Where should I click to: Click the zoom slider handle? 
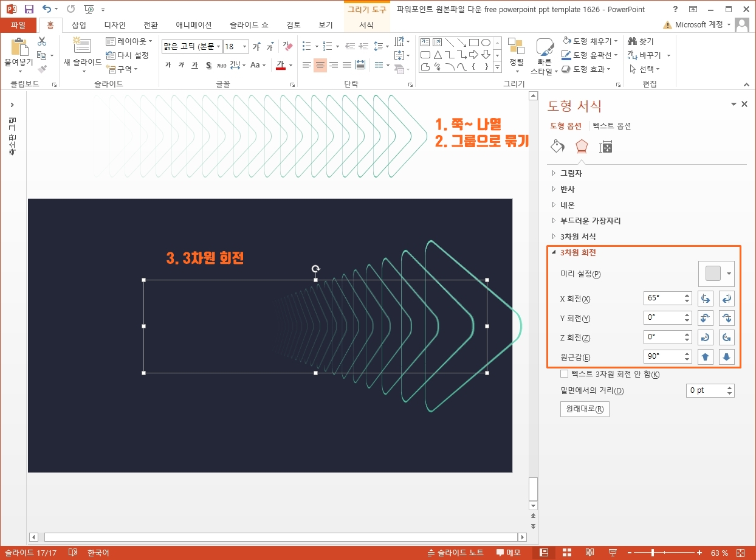653,553
